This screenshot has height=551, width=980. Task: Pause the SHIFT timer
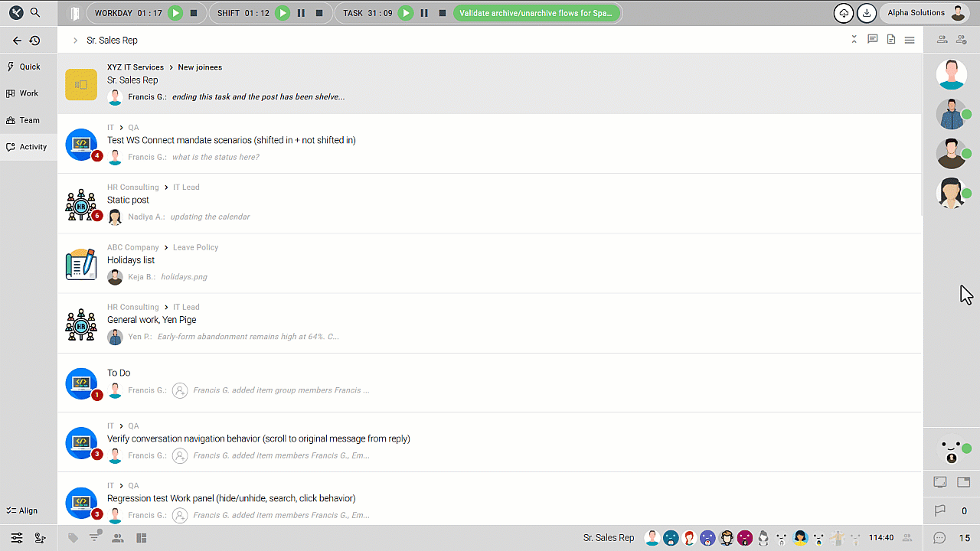coord(301,13)
